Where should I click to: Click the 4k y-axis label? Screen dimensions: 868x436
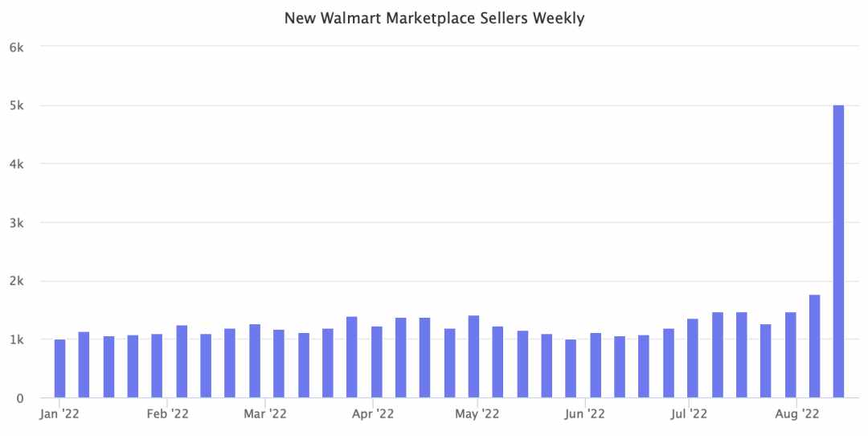tap(17, 165)
